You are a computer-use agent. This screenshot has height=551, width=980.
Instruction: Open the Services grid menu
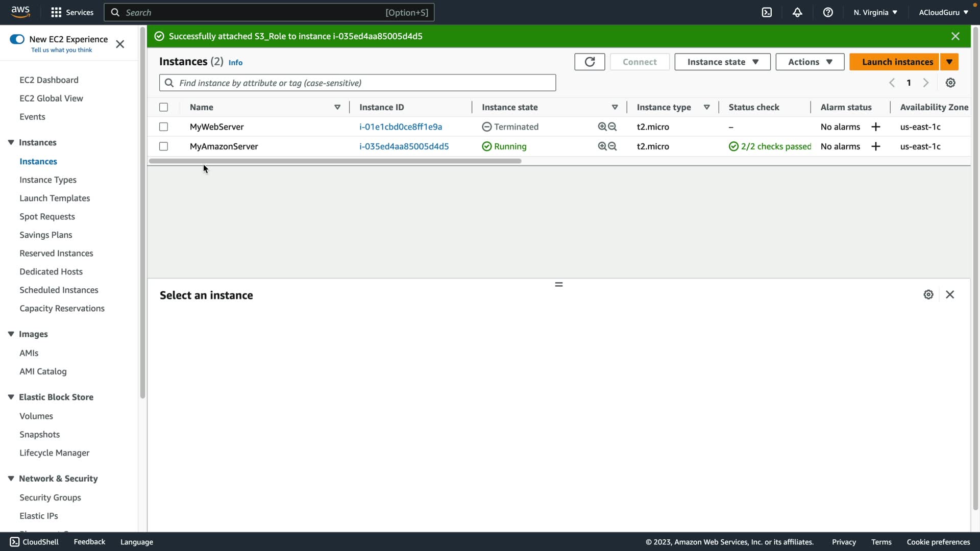click(x=56, y=12)
